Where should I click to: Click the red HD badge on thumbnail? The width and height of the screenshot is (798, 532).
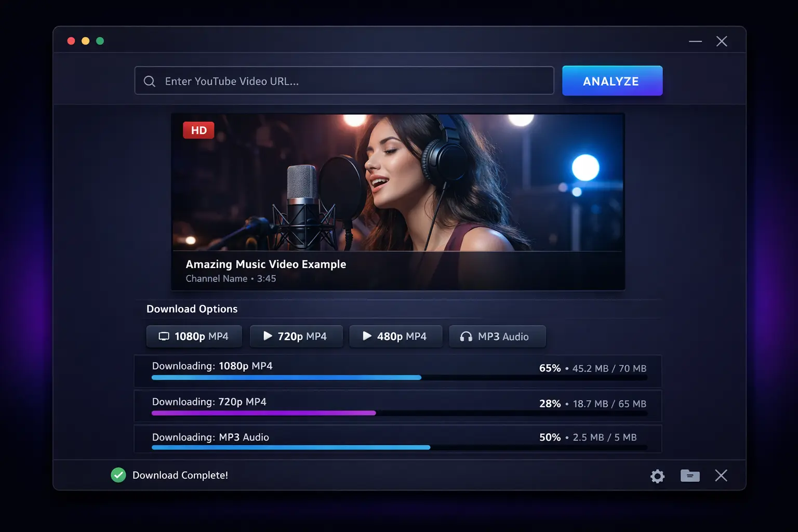coord(198,130)
